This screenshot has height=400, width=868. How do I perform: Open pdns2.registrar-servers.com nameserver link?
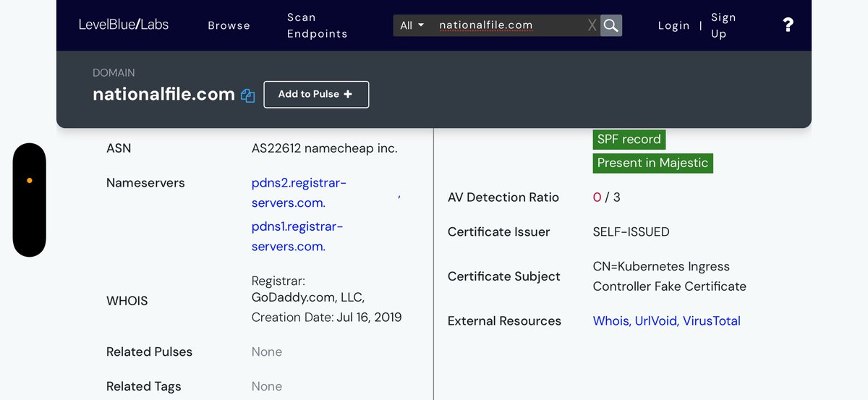[299, 193]
